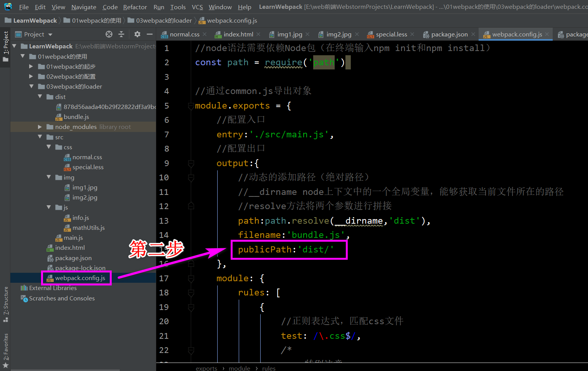Open Scratches and Consoles node
This screenshot has width=588, height=371.
tap(62, 298)
